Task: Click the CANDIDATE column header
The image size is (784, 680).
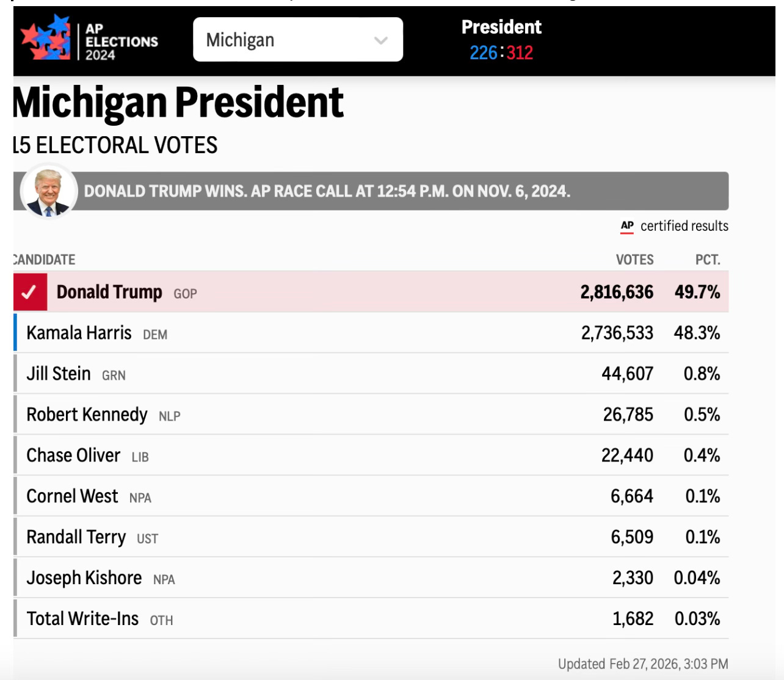Action: 44,259
